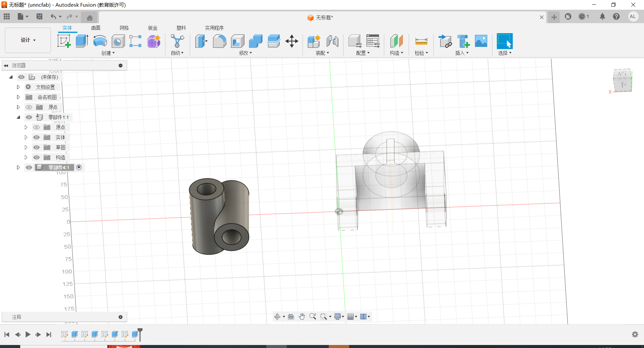The image size is (644, 348).
Task: Open the 设计 workspace dropdown
Action: [28, 40]
